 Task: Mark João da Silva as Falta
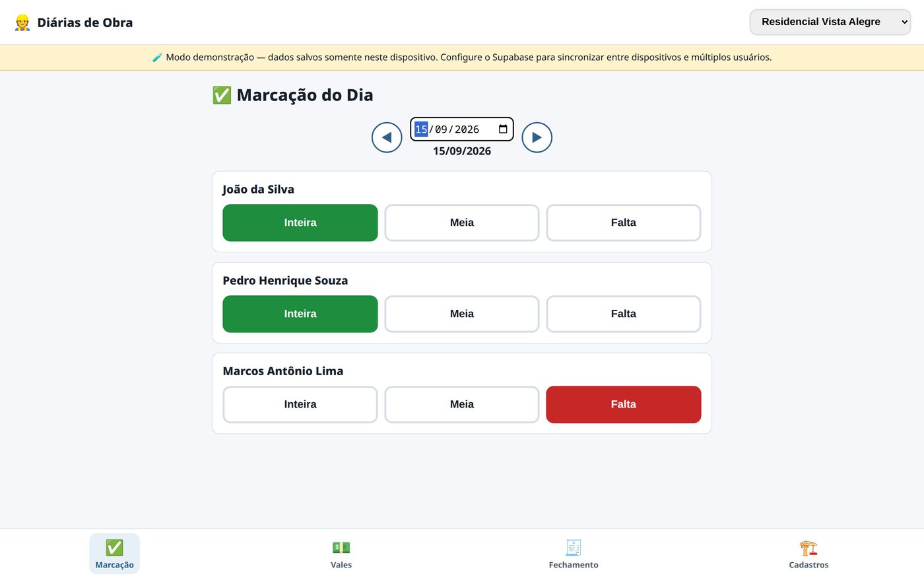point(624,223)
